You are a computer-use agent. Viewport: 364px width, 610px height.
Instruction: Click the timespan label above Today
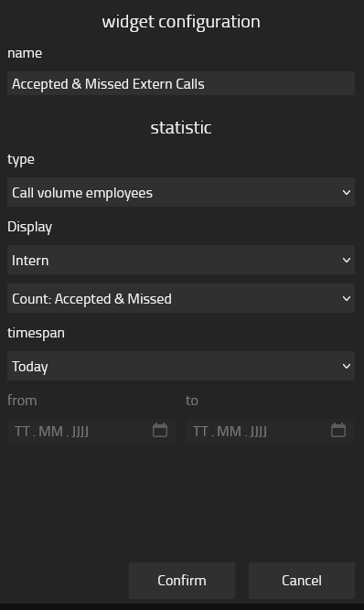tap(36, 333)
